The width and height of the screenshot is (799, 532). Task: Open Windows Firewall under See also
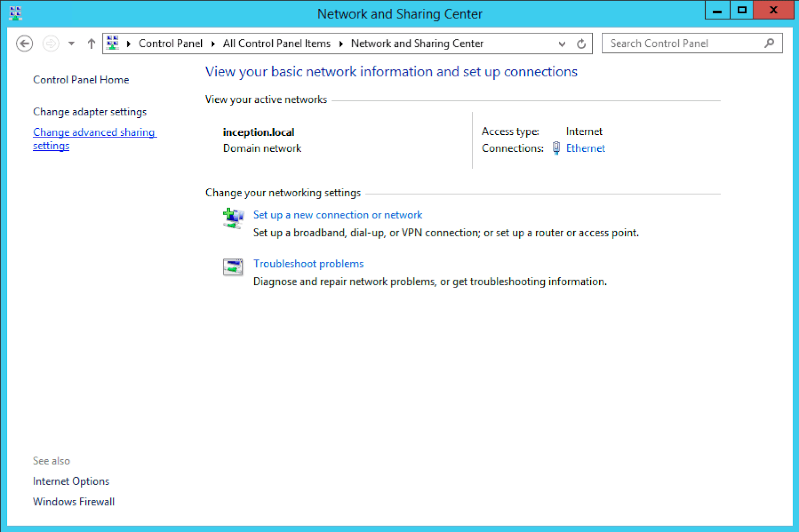click(x=73, y=502)
